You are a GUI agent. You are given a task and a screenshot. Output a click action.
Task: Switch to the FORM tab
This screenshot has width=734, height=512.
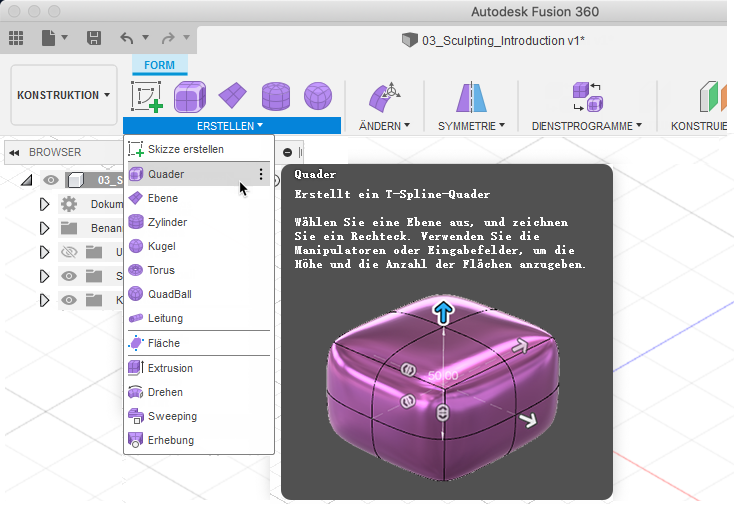[x=159, y=65]
